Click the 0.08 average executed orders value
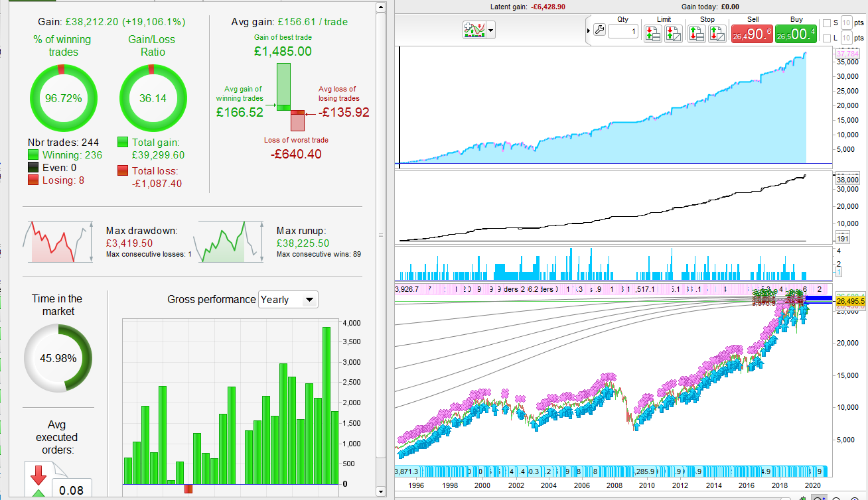Image resolution: width=868 pixels, height=500 pixels. pos(72,490)
